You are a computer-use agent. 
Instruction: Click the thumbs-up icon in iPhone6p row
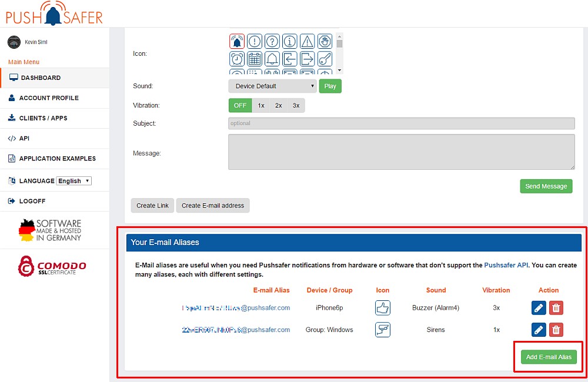[383, 308]
